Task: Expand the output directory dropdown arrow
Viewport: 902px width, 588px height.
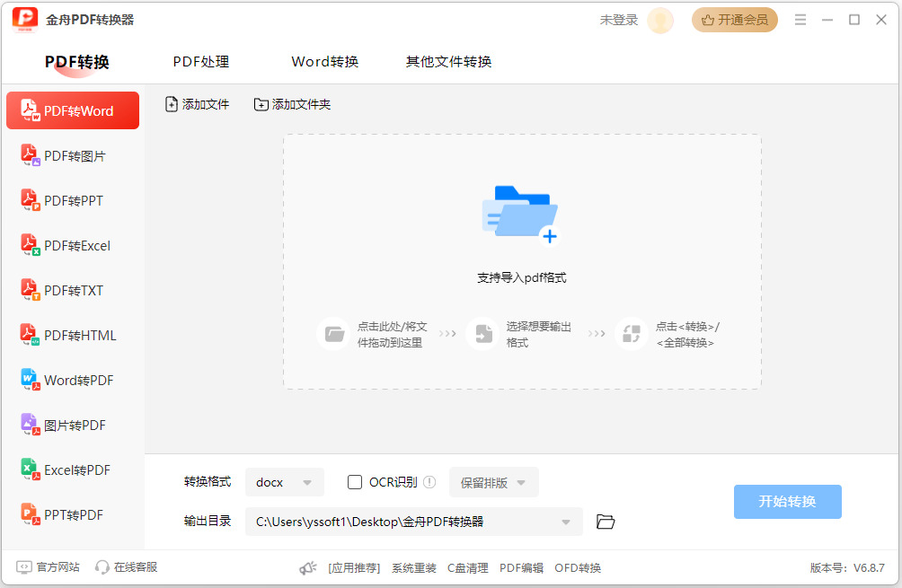Action: pos(565,522)
